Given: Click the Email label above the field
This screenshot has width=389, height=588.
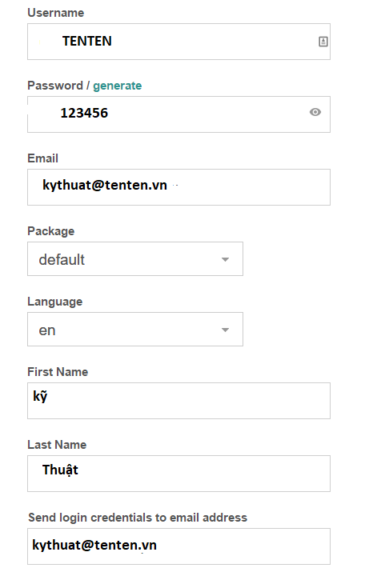Looking at the screenshot, I should [42, 158].
